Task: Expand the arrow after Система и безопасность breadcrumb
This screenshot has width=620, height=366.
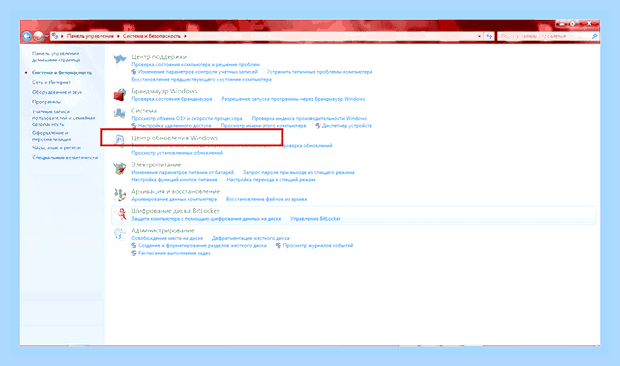Action: point(185,36)
